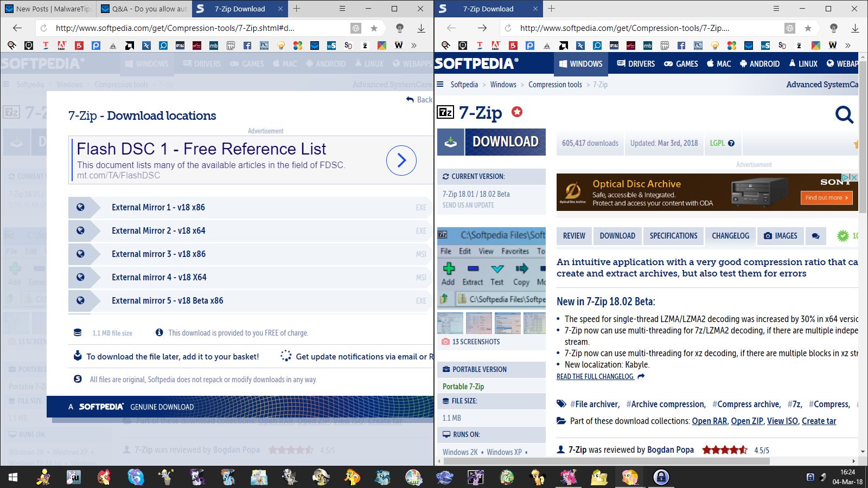Open the right browser window's main menu
The image size is (868, 488).
coord(776,9)
